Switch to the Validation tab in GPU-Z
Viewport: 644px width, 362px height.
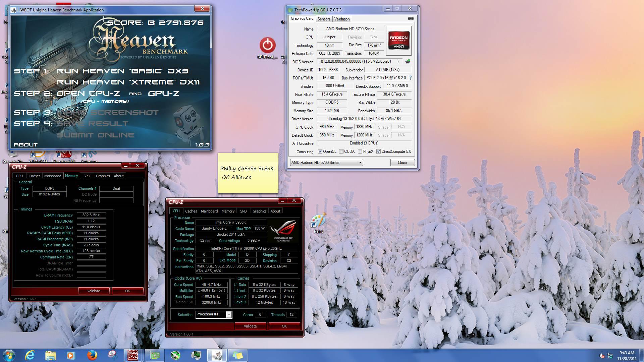pyautogui.click(x=342, y=19)
